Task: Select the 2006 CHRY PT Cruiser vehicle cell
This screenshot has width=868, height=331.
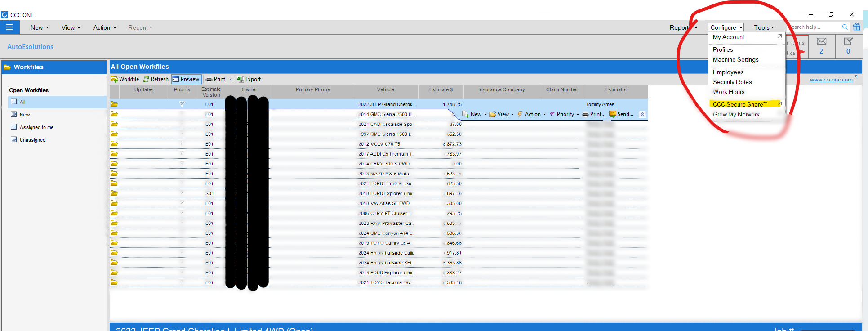Action: 384,213
